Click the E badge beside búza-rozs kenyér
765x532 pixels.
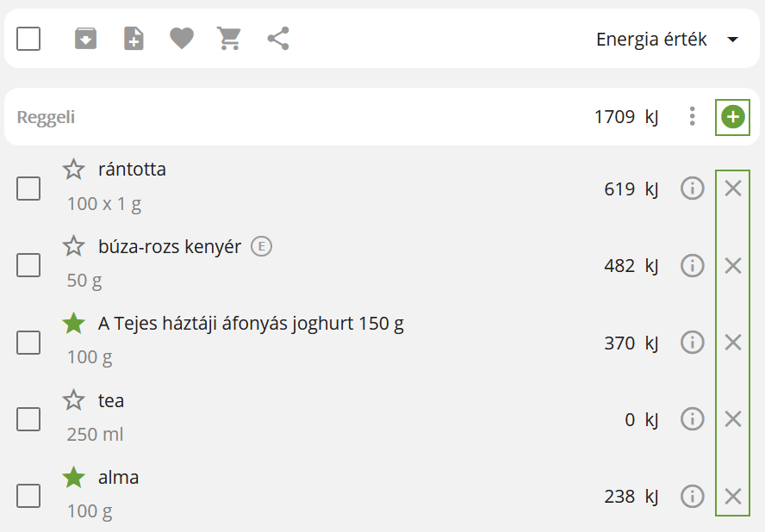262,246
